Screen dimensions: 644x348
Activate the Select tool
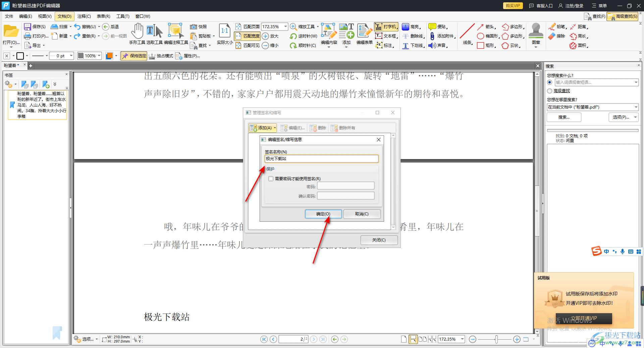(154, 34)
